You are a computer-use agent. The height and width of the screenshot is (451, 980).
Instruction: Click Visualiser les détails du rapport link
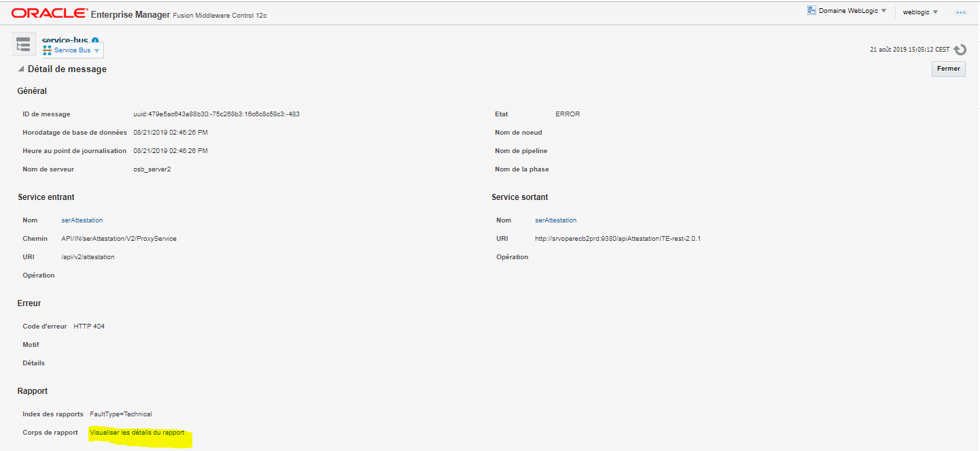(137, 433)
